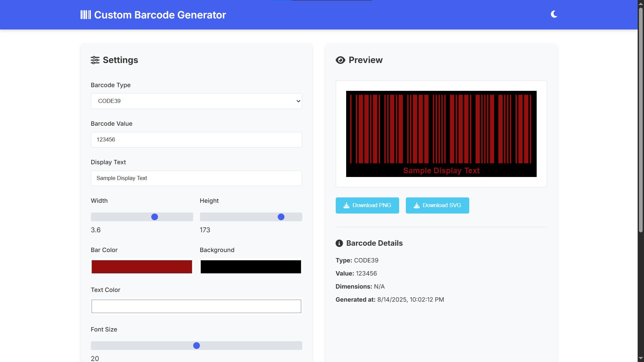Click the font size value '20'
Image resolution: width=644 pixels, height=362 pixels.
(95, 359)
